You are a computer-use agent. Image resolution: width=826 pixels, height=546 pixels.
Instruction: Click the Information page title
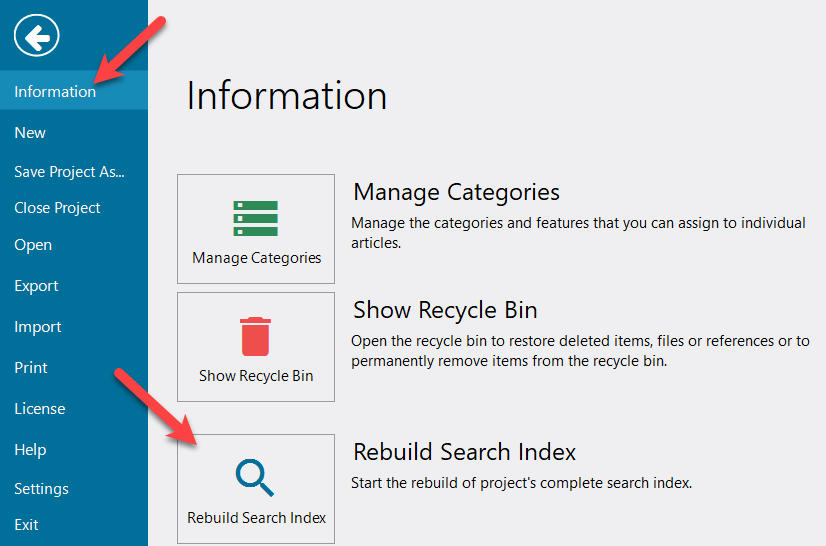[x=286, y=96]
